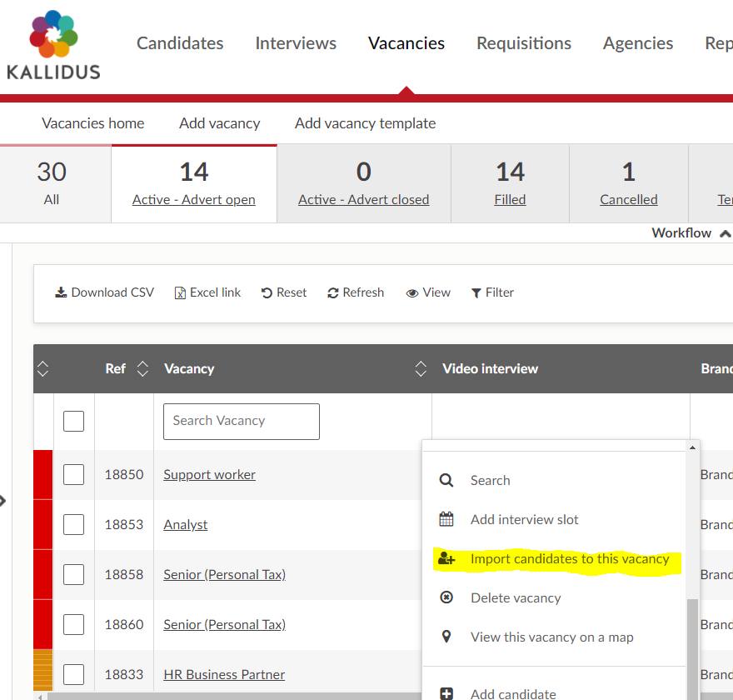The width and height of the screenshot is (733, 700).
Task: Click the Add vacancy template link
Action: coord(365,123)
